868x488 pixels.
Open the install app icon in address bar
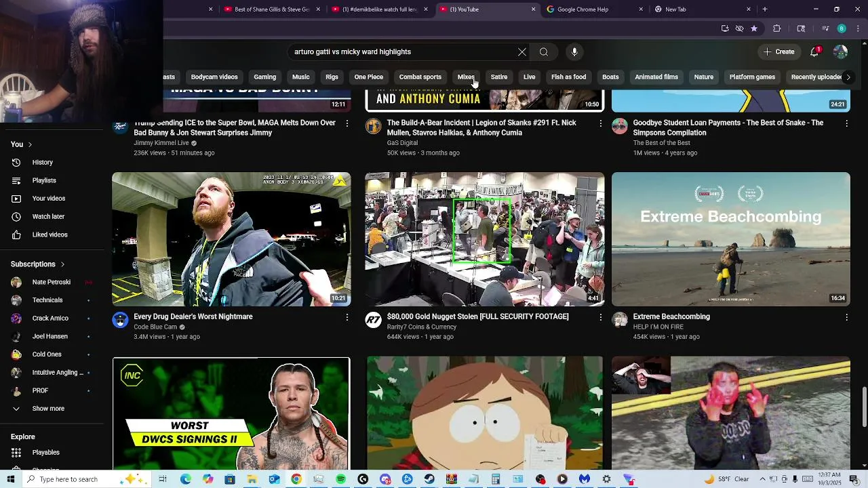[x=725, y=28]
